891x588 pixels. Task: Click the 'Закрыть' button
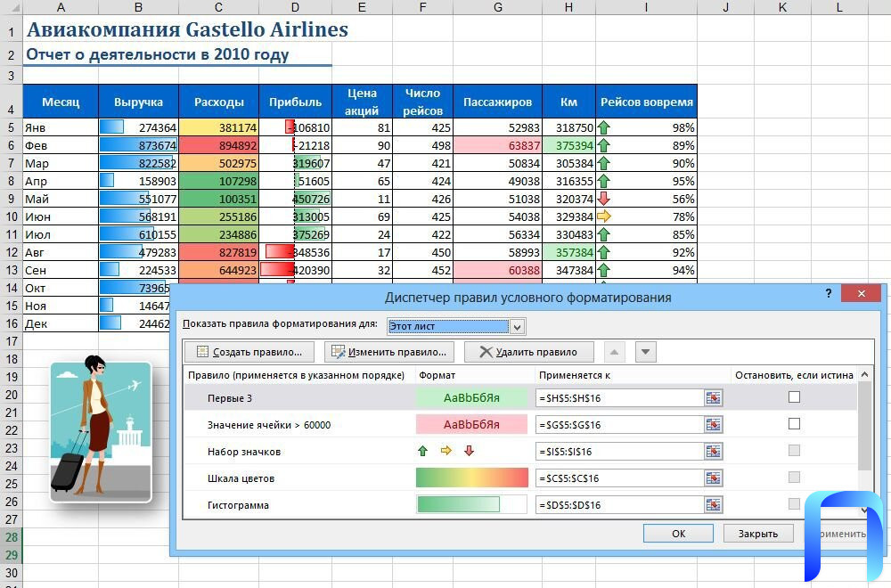757,534
